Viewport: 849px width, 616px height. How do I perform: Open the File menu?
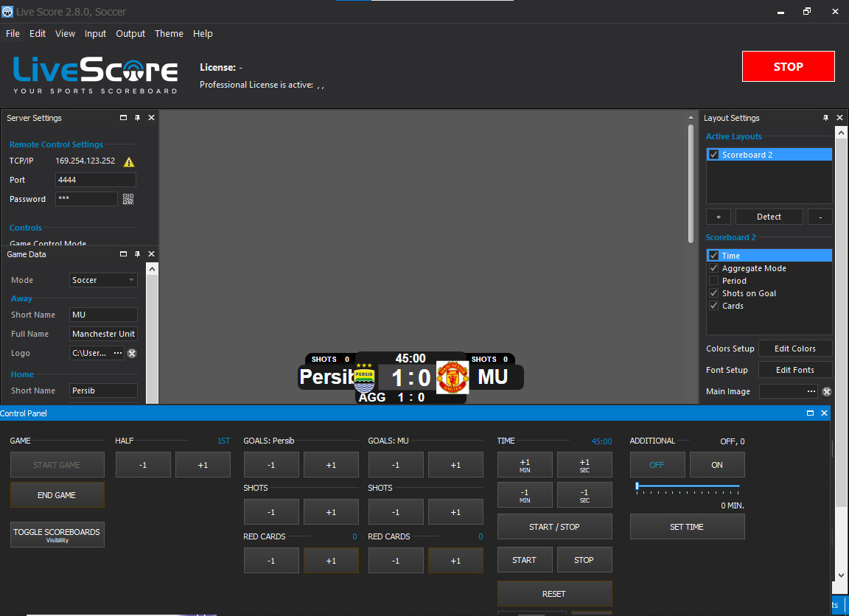(x=13, y=34)
